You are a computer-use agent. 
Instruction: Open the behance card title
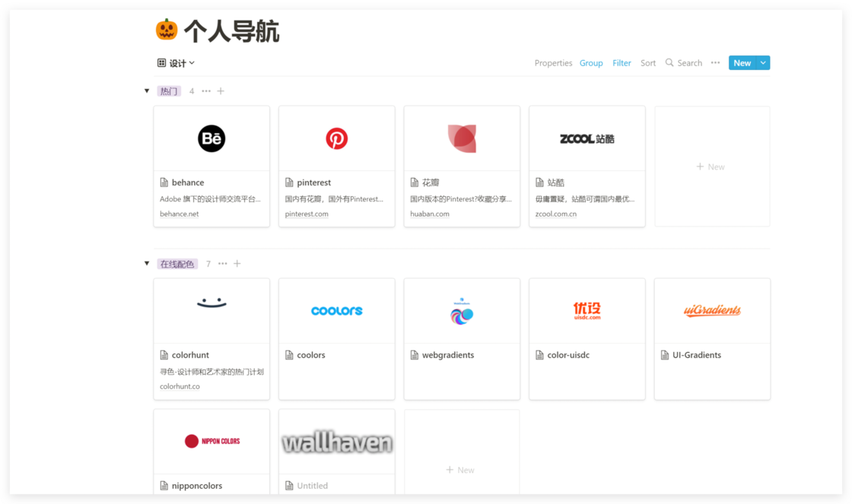point(188,182)
